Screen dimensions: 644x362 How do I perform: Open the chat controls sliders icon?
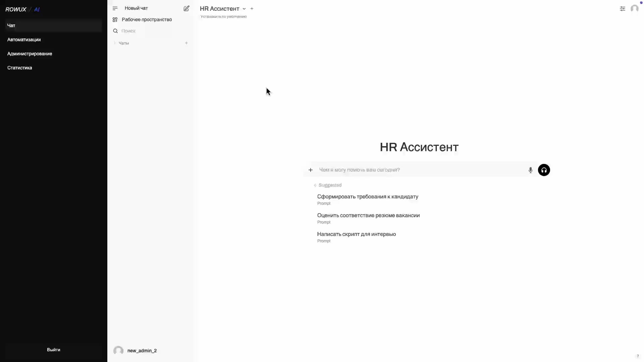[623, 9]
